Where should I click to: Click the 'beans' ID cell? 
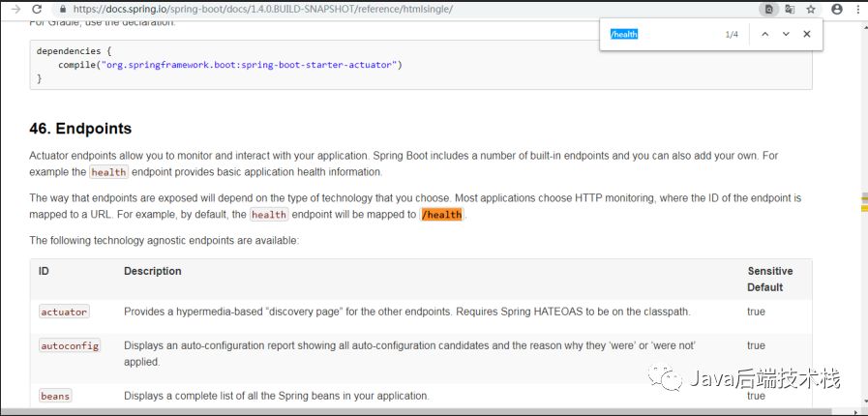pyautogui.click(x=55, y=396)
